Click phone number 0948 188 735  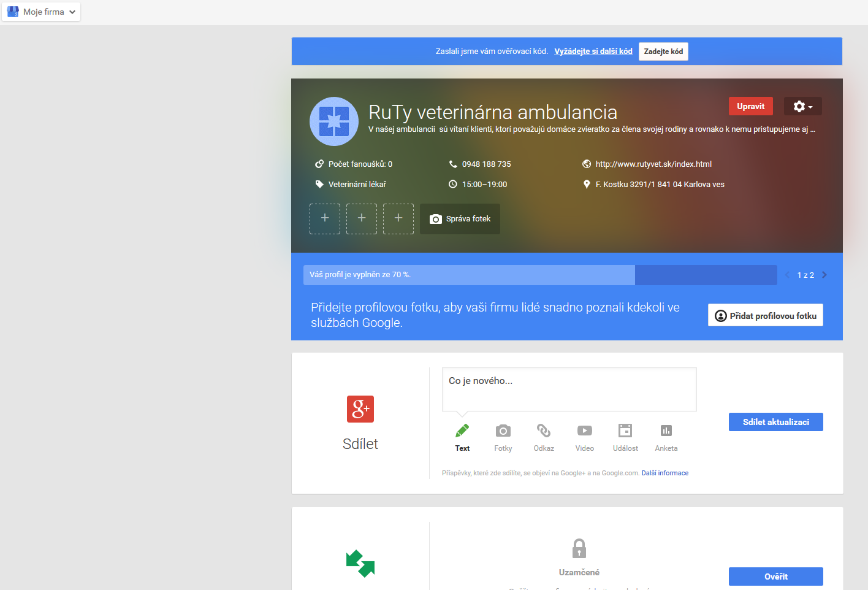pyautogui.click(x=487, y=164)
